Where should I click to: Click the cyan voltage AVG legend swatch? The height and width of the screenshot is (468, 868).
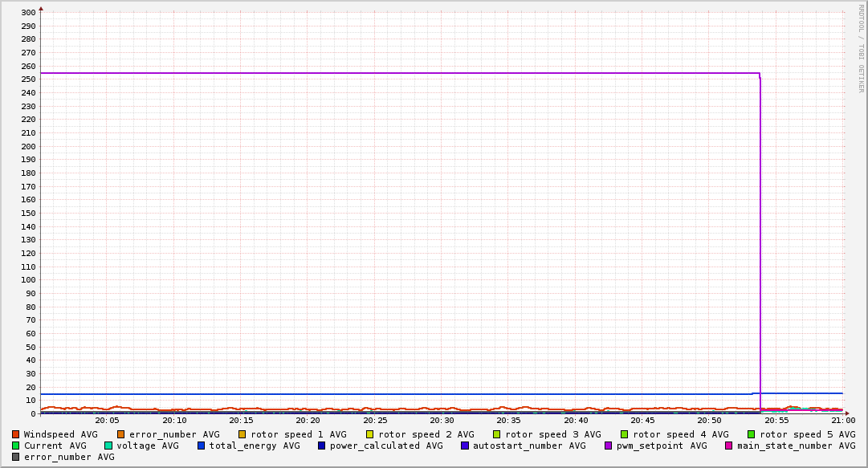pyautogui.click(x=108, y=446)
